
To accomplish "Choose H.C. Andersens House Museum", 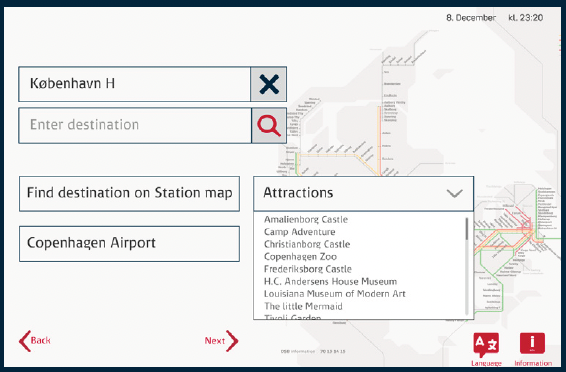I will tap(330, 281).
